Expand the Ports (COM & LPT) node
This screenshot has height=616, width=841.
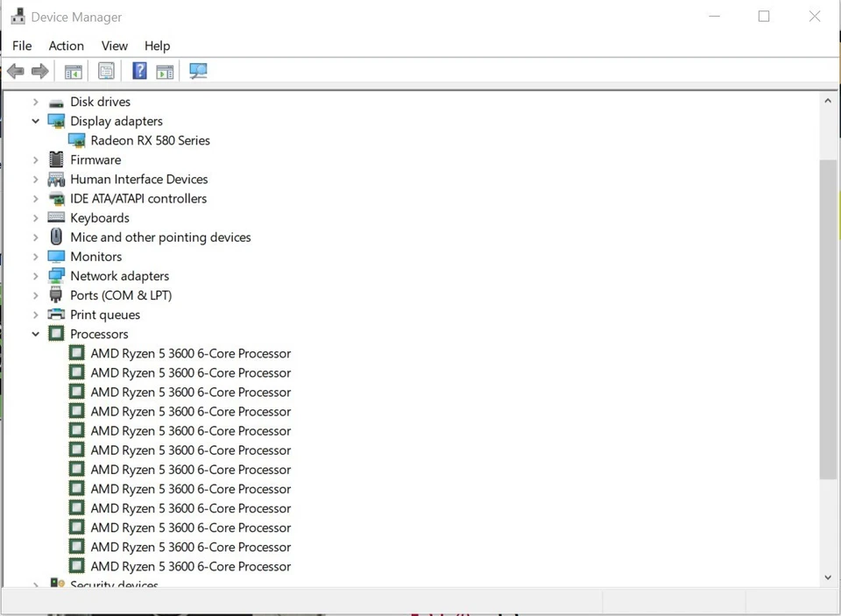[35, 295]
